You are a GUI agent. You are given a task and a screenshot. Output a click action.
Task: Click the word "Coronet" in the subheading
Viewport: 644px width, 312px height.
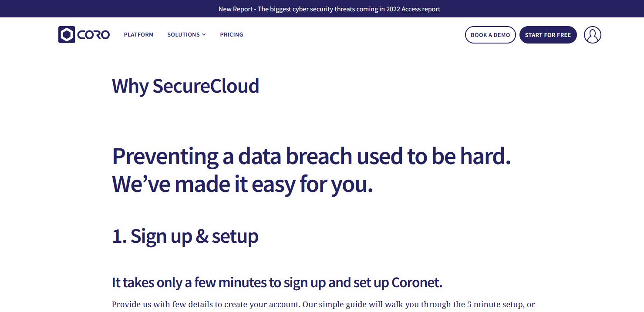[417, 283]
